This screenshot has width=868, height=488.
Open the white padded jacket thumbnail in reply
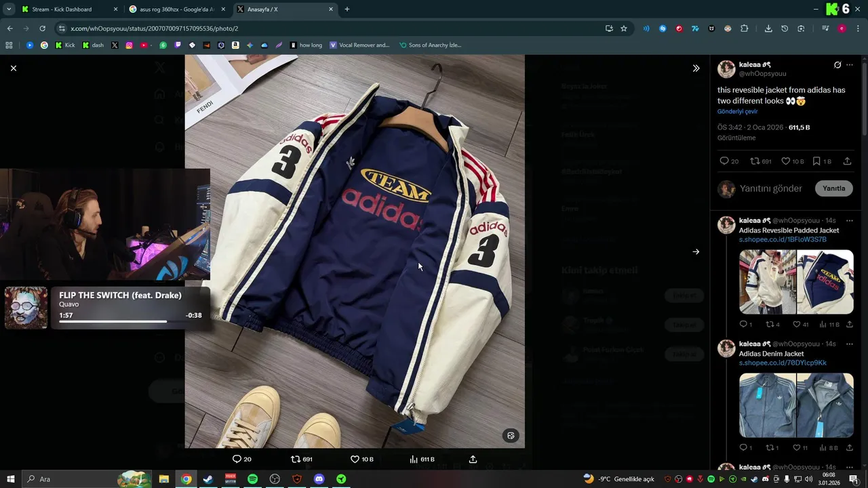(x=768, y=282)
